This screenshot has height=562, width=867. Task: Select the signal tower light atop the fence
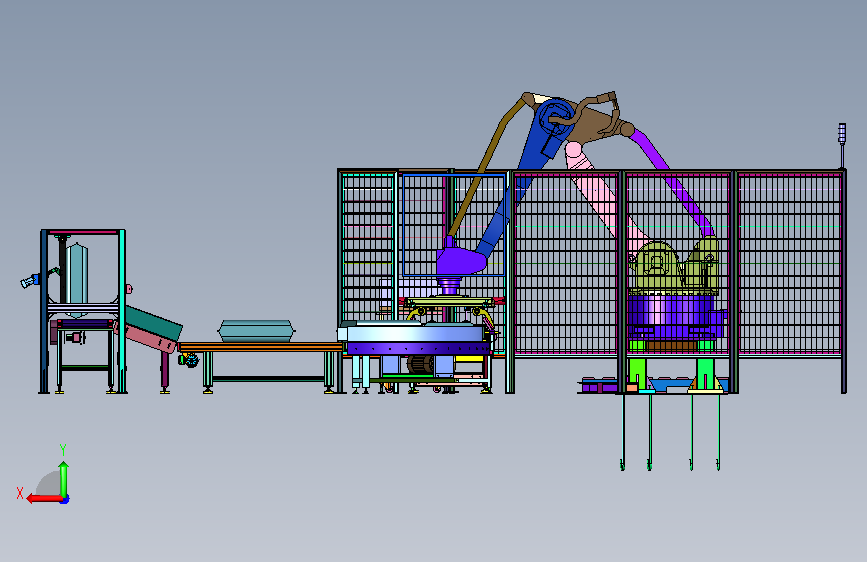pyautogui.click(x=842, y=134)
